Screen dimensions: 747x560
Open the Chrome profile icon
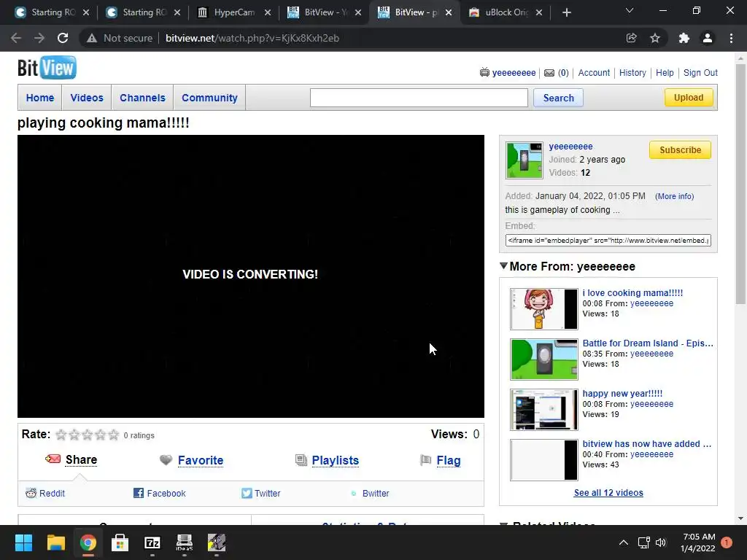(708, 38)
